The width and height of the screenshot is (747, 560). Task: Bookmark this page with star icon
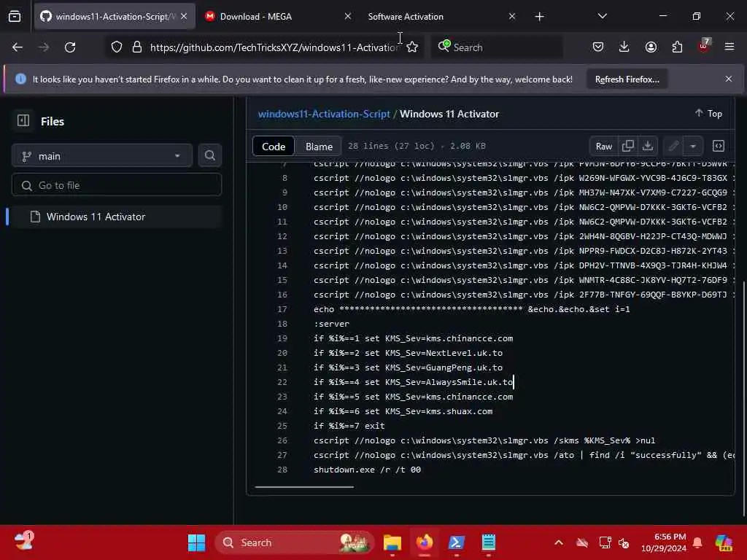pos(413,47)
